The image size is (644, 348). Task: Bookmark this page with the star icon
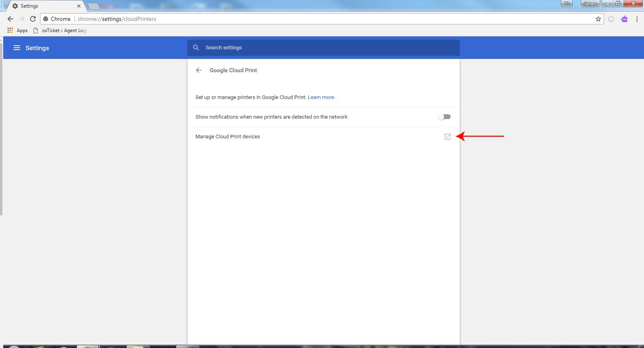(x=598, y=19)
